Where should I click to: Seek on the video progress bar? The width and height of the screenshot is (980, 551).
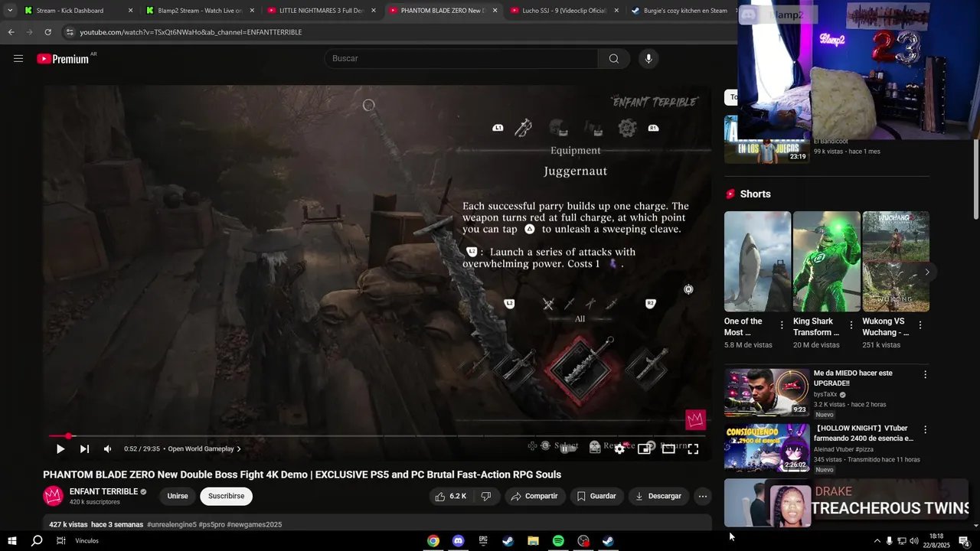(377, 436)
